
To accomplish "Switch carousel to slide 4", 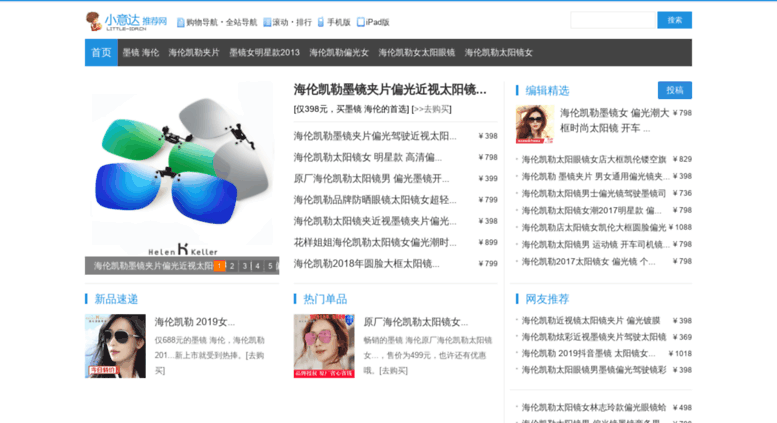I will [258, 266].
